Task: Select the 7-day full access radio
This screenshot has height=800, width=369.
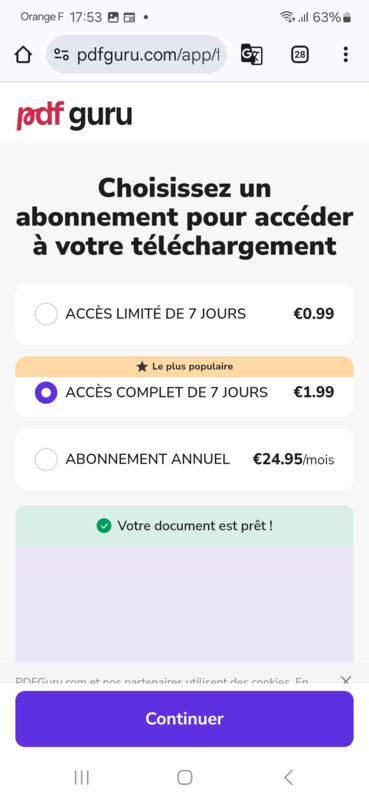Action: click(46, 392)
